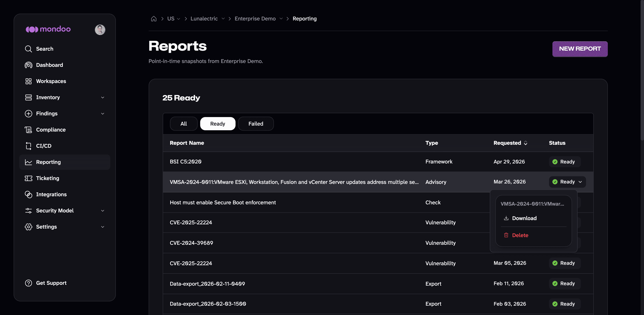Screen dimensions: 644x315
Task: Sort by the Requested column arrows
Action: (x=526, y=143)
